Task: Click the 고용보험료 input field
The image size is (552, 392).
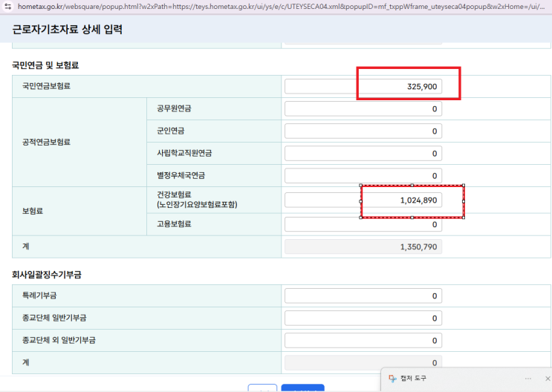Action: [x=363, y=224]
